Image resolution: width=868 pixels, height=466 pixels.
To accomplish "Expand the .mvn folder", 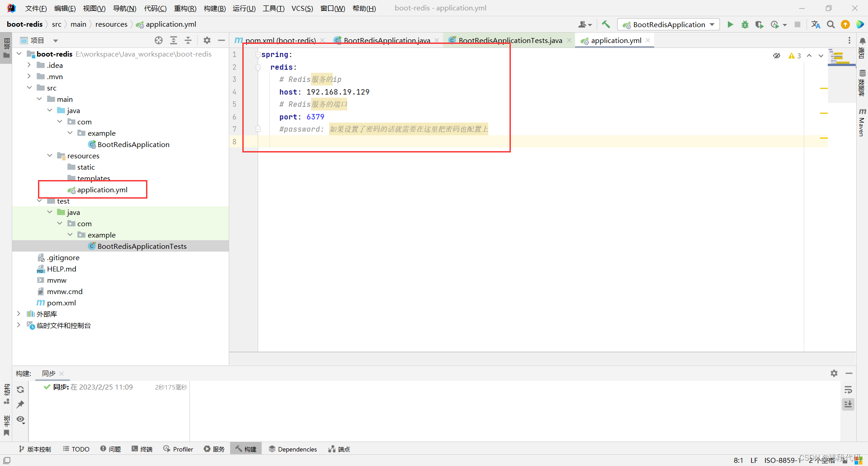I will (x=29, y=76).
